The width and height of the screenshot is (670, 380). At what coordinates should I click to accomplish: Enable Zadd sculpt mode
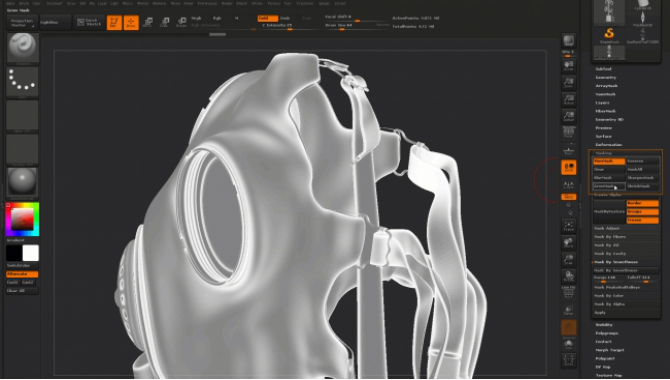tap(267, 18)
